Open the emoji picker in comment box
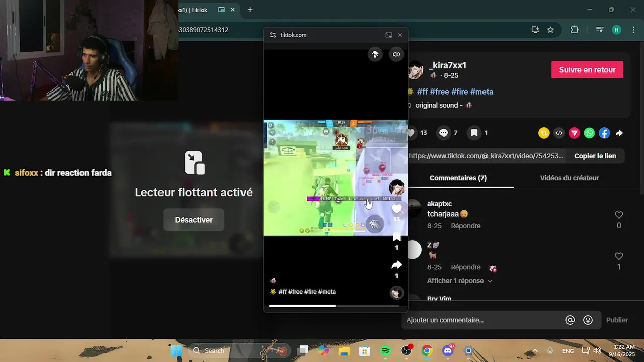644x362 pixels. tap(588, 320)
